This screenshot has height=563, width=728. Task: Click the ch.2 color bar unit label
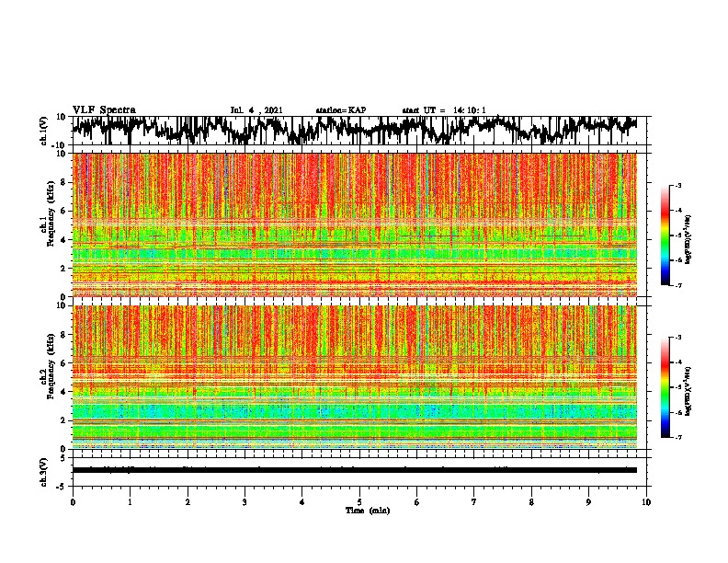[688, 391]
